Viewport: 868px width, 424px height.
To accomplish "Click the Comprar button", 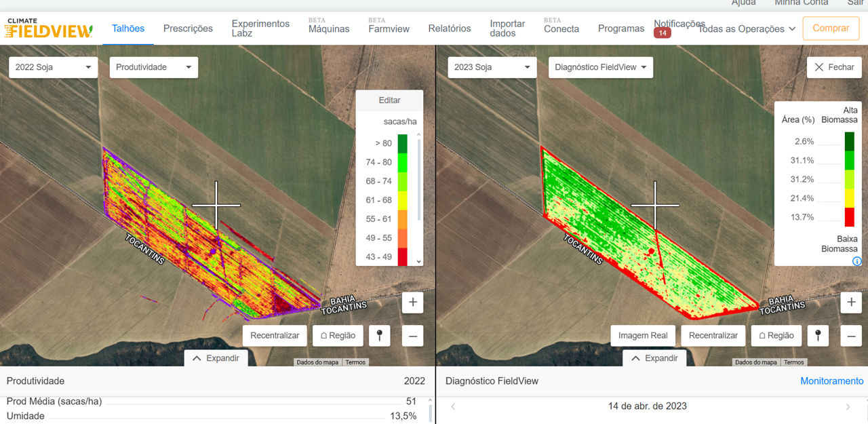I will point(831,28).
